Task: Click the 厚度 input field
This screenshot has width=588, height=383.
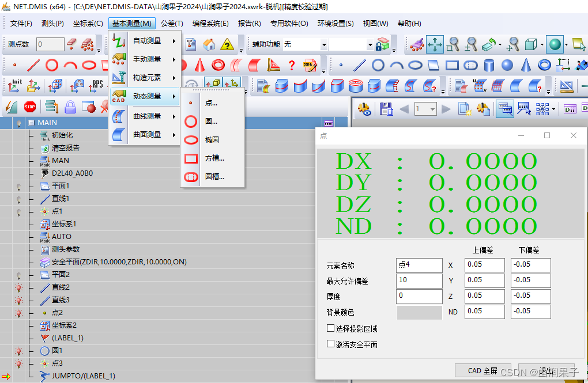Action: pyautogui.click(x=419, y=297)
